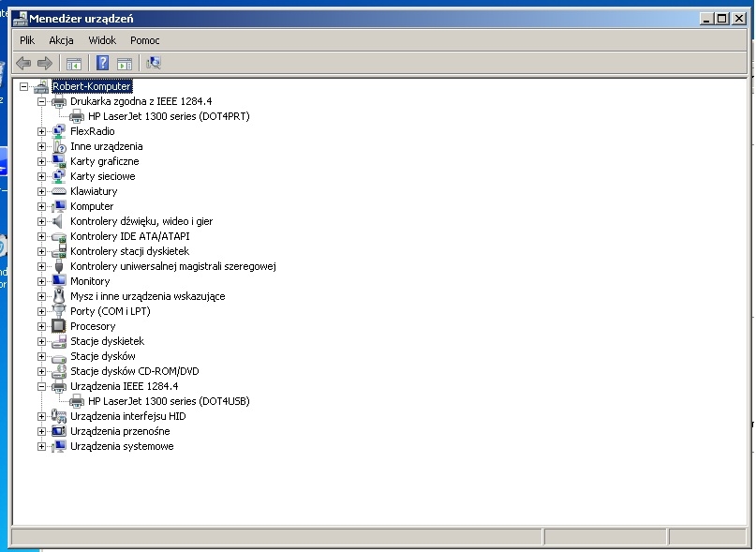Screen dimensions: 756x552
Task: Click the Kontrolery IDE ATA/ATAPI icon
Action: click(59, 237)
